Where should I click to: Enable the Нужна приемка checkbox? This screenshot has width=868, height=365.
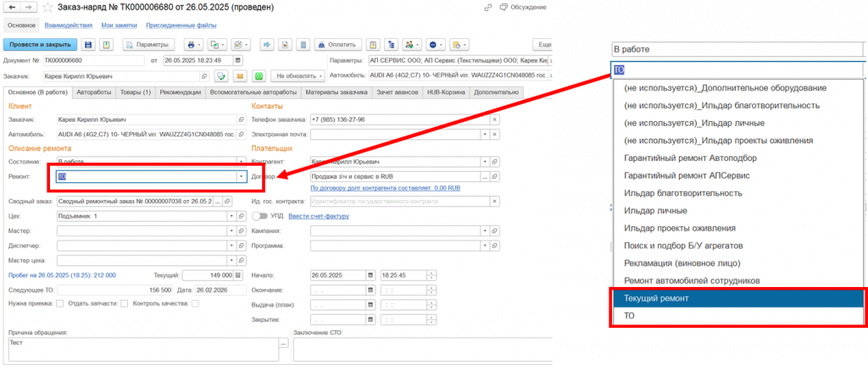click(x=58, y=303)
